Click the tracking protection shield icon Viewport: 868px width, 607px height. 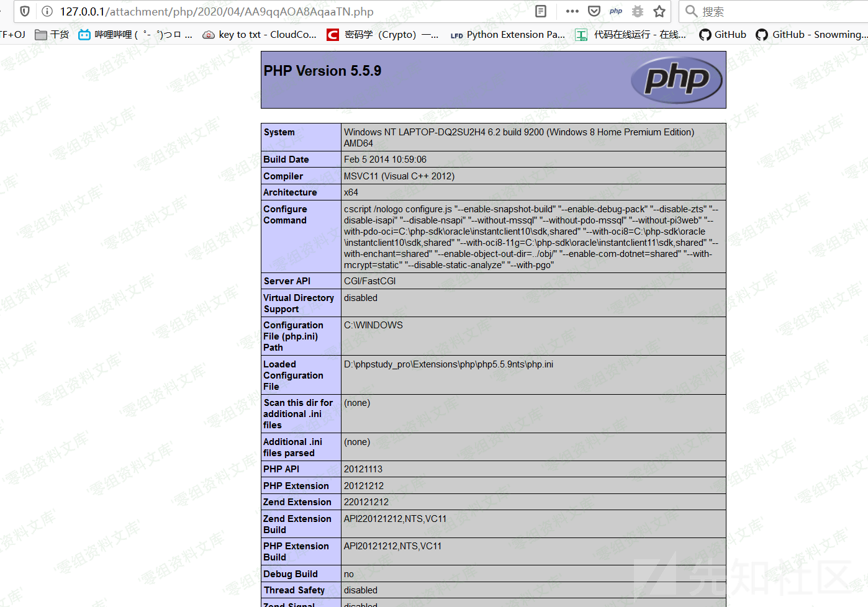click(25, 11)
